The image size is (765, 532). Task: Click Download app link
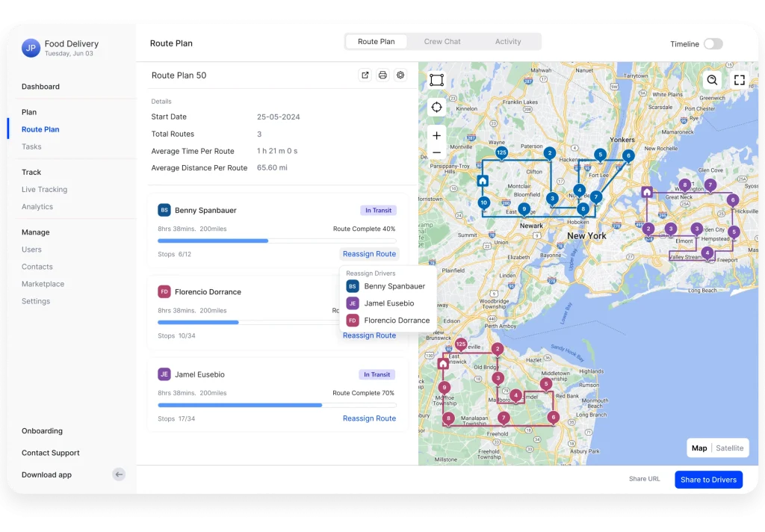(46, 475)
